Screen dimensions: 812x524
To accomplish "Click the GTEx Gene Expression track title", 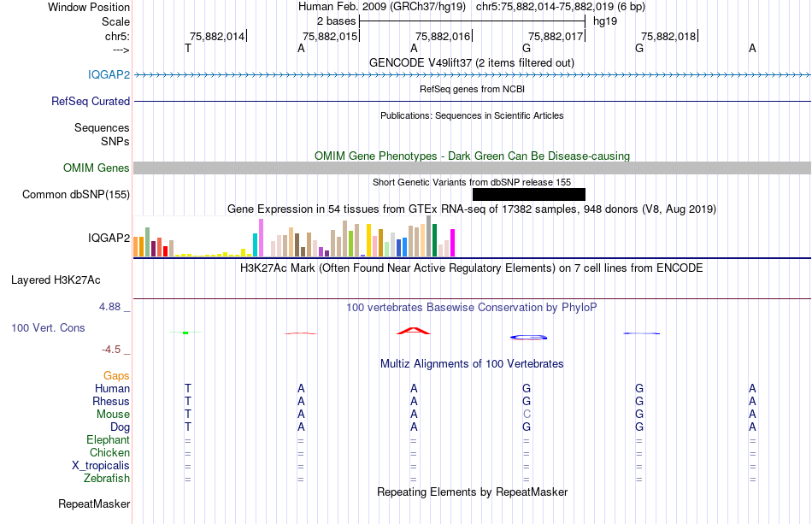I will coord(472,209).
